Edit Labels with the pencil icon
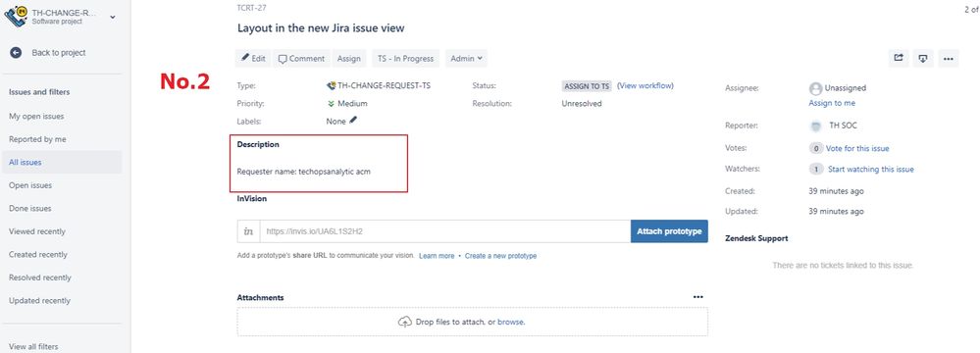The width and height of the screenshot is (980, 353). pos(353,121)
